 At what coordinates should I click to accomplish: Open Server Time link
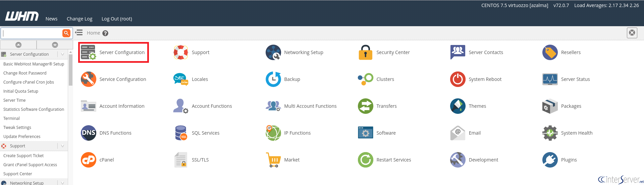pyautogui.click(x=14, y=100)
